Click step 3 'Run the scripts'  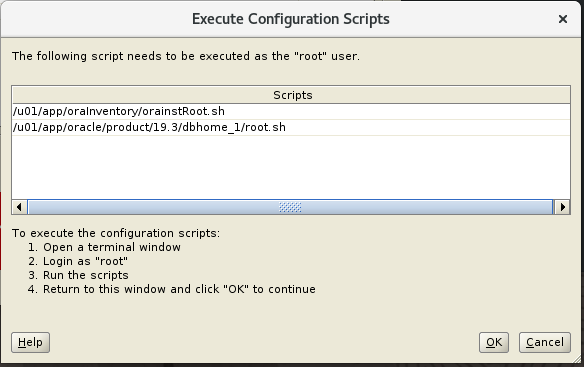click(x=78, y=275)
